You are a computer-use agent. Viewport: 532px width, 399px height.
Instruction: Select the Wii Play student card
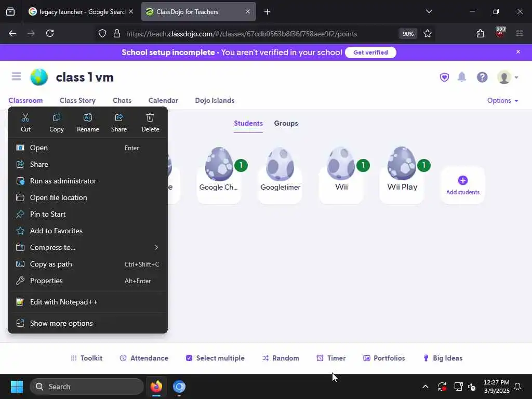[402, 175]
